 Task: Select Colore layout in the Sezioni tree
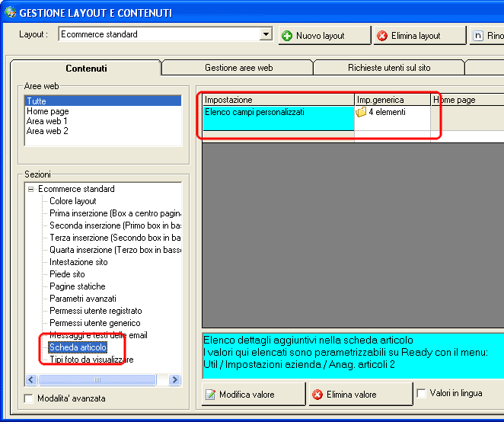72,201
